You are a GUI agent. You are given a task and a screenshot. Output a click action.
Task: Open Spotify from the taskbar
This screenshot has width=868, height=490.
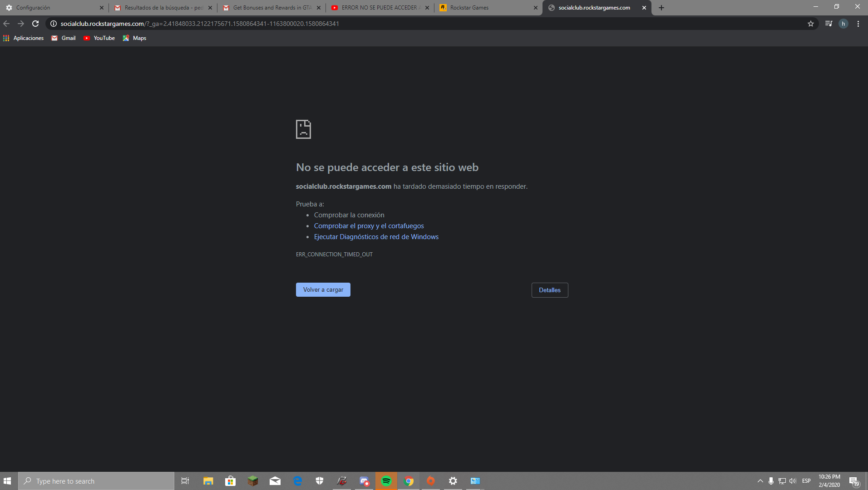coord(386,481)
